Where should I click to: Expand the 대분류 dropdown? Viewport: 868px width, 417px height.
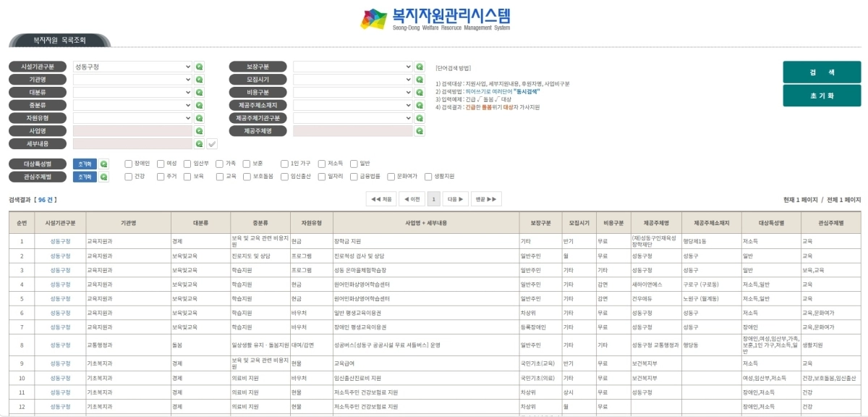pos(132,93)
